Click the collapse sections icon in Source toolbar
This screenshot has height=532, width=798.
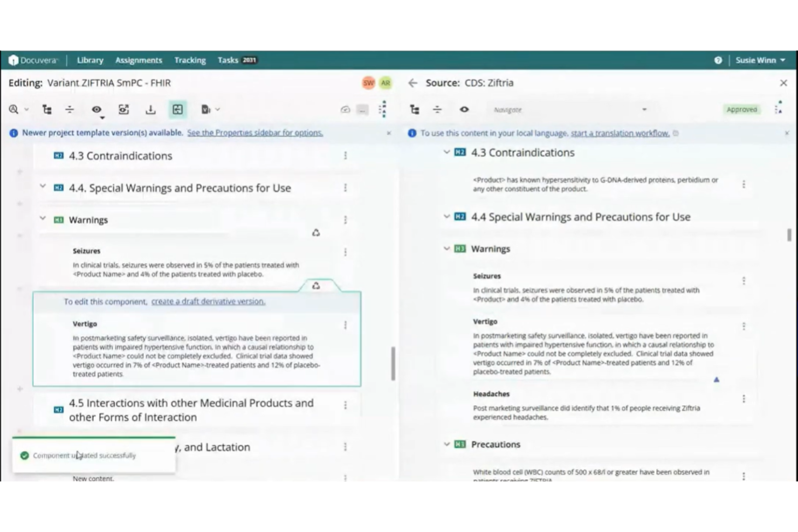pos(437,109)
